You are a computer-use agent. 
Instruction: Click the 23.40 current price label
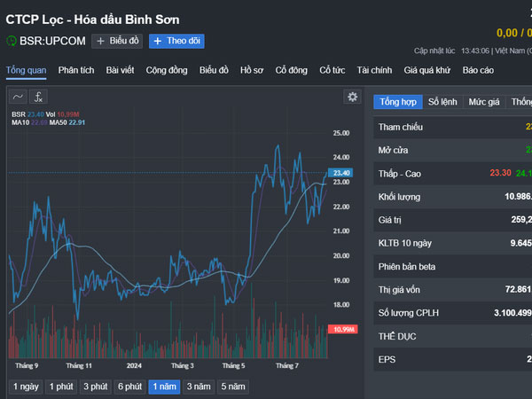[x=340, y=173]
